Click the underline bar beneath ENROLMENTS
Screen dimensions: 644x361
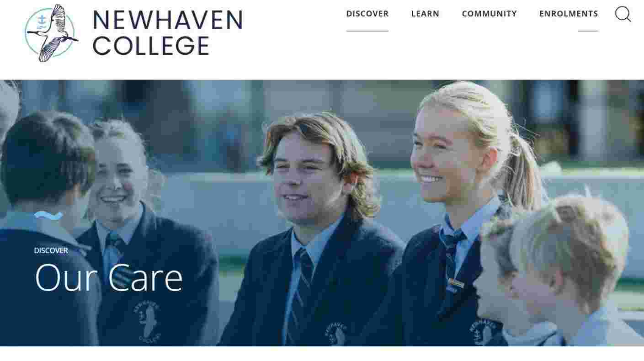[588, 31]
